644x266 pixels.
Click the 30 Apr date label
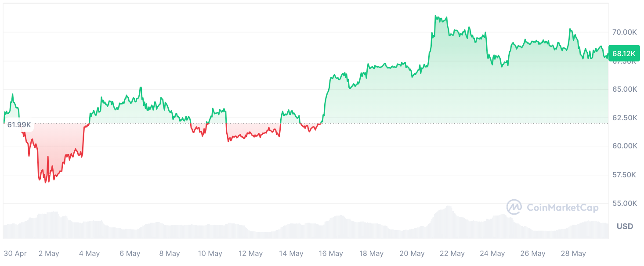pos(15,254)
